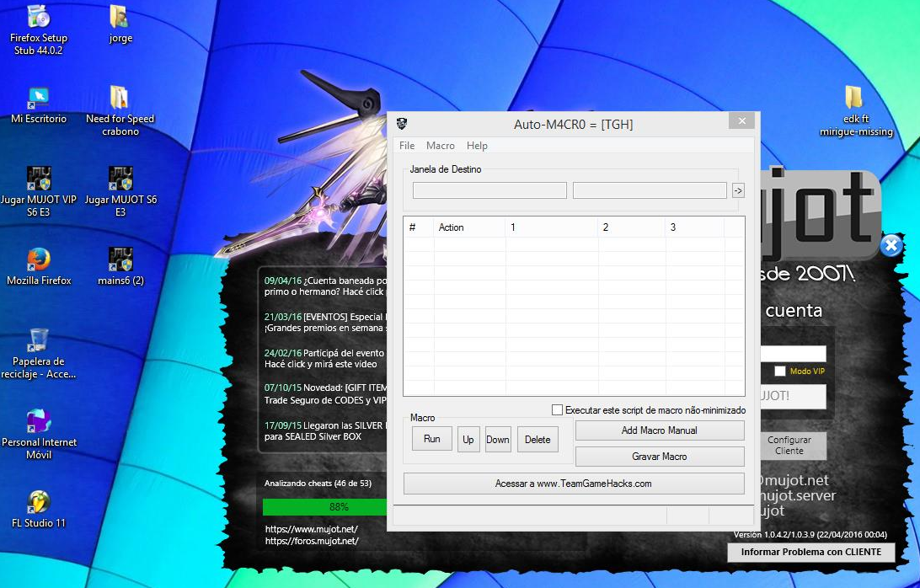Click the green 88% progress bar

(x=324, y=507)
